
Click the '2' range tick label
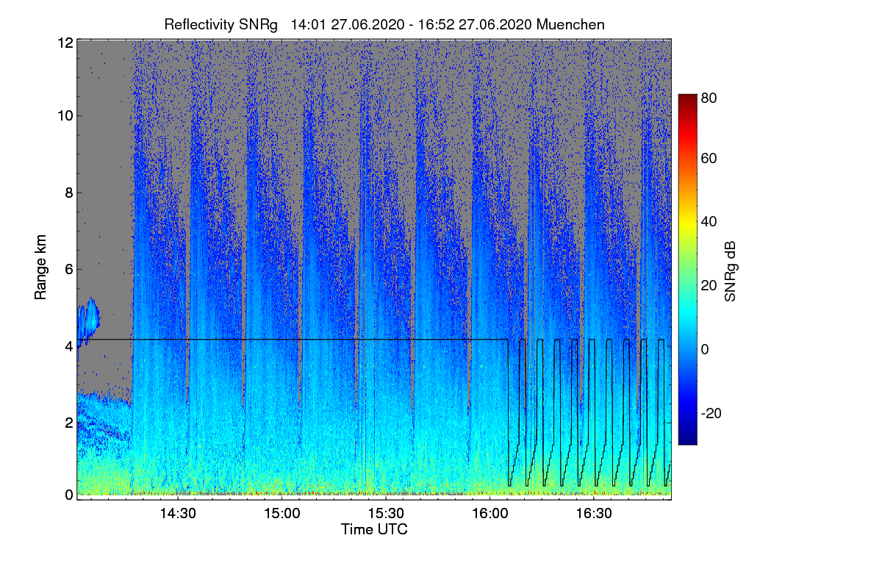click(68, 423)
